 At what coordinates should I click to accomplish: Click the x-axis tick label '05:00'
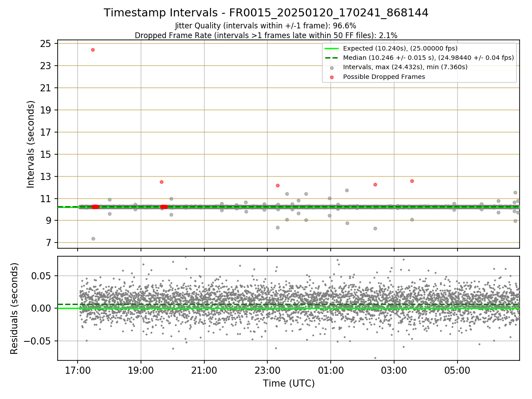coord(458,370)
